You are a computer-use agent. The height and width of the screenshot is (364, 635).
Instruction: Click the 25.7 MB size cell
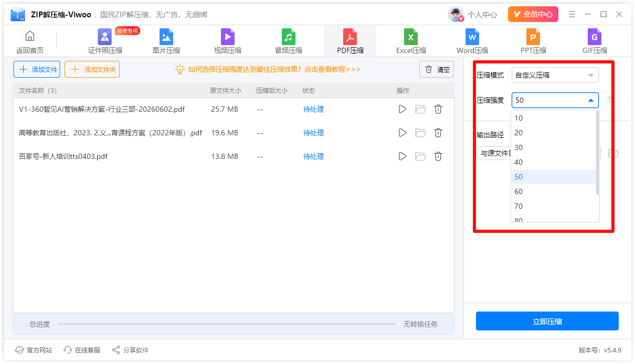point(225,109)
